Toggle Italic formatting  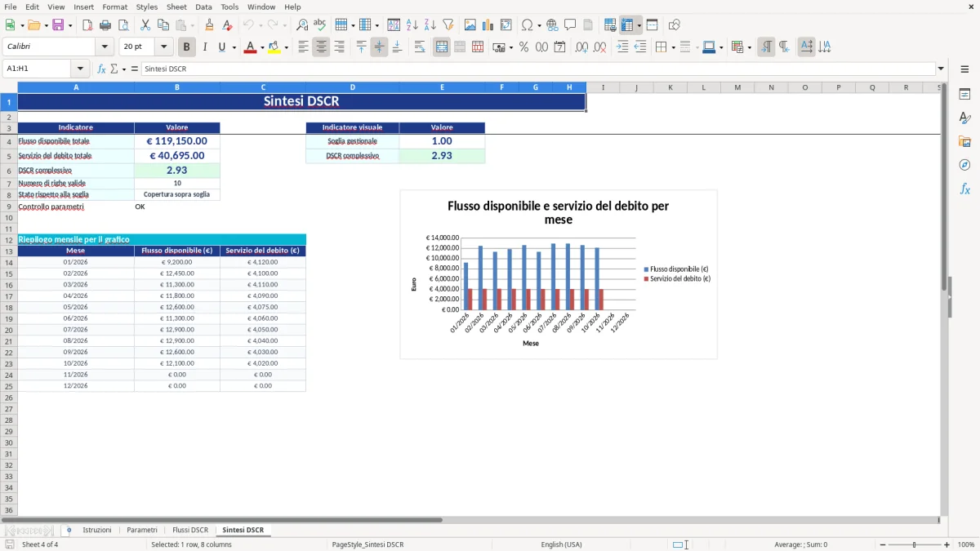click(205, 47)
